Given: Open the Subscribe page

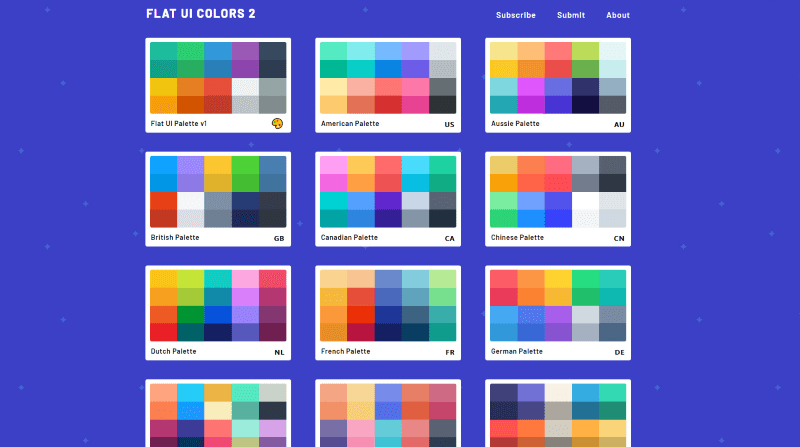Looking at the screenshot, I should (516, 15).
